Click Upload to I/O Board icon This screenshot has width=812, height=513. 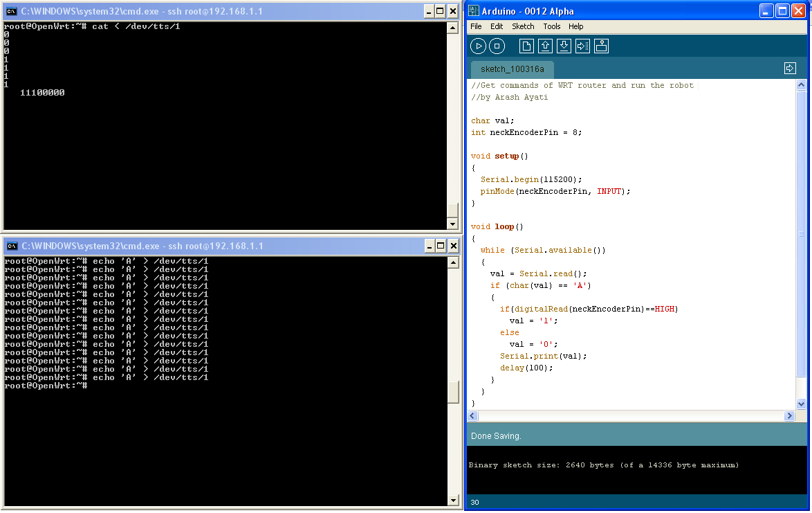[x=582, y=46]
